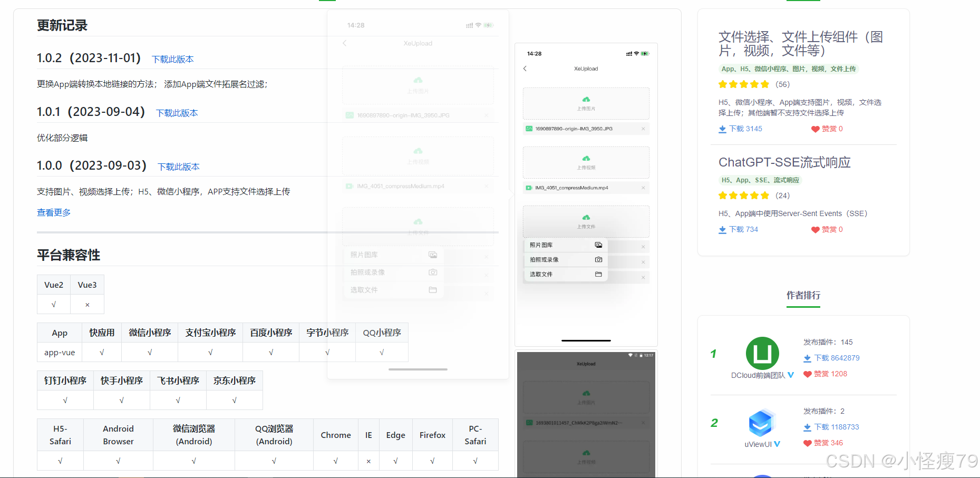Click the Firefox table header cell
This screenshot has width=980, height=478.
coord(432,435)
